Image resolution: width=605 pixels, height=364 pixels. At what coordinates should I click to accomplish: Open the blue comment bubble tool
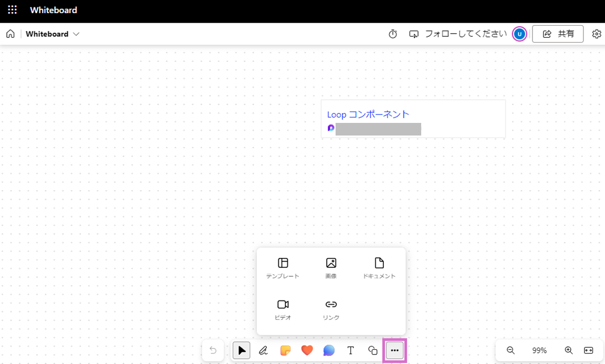tap(329, 350)
